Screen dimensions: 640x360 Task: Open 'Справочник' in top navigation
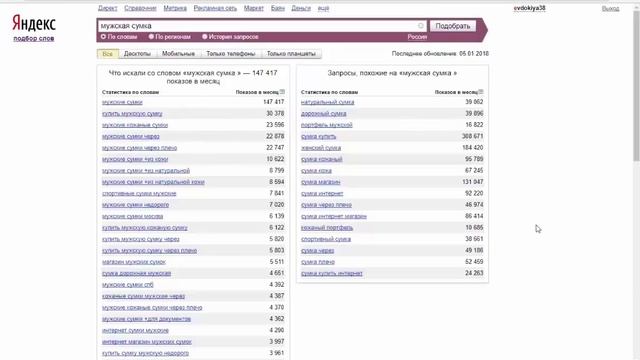[x=140, y=8]
